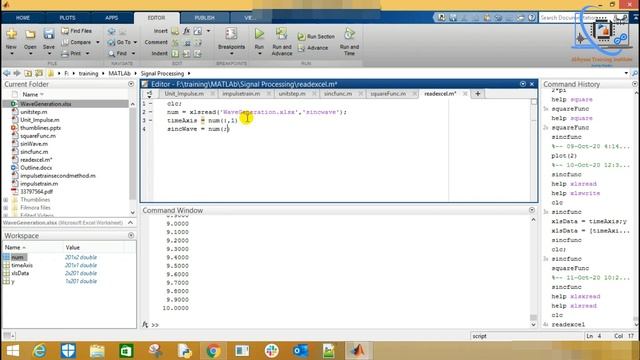Click the training path segment
Screen dimensions: 640x360
(x=88, y=73)
